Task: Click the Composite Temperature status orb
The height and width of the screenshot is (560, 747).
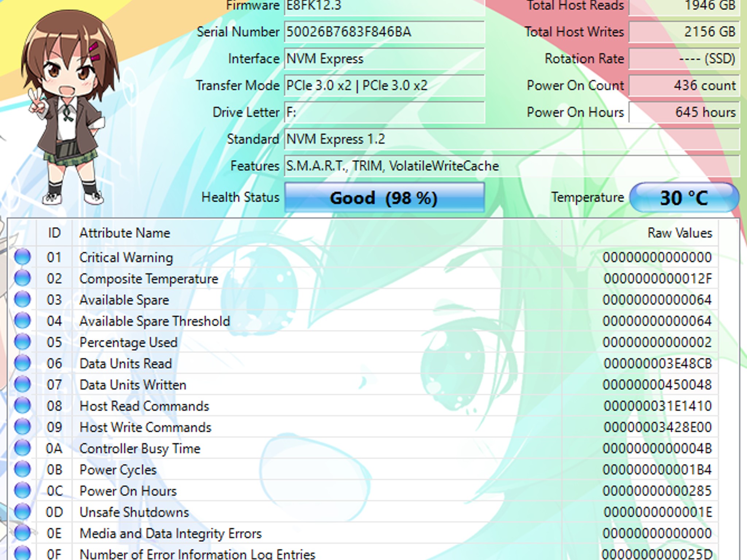Action: click(22, 278)
